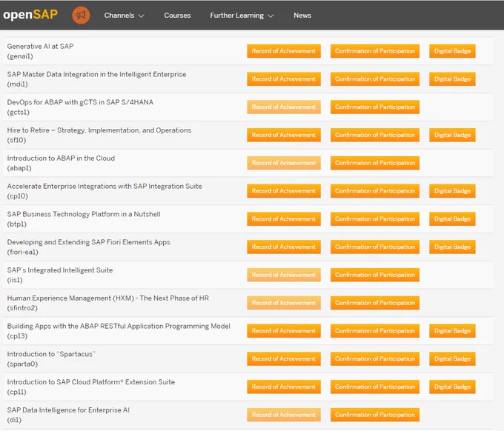Click course title 'SAP Business Technology Platform in a Nutshell'

click(84, 214)
